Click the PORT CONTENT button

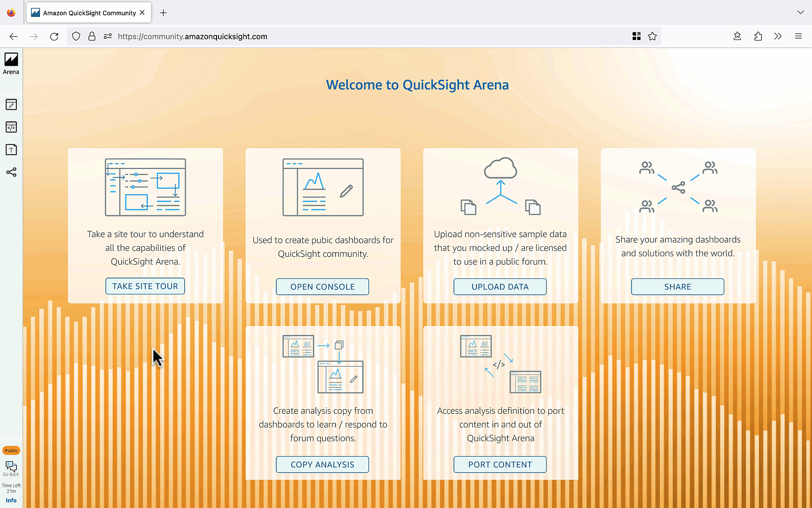500,465
